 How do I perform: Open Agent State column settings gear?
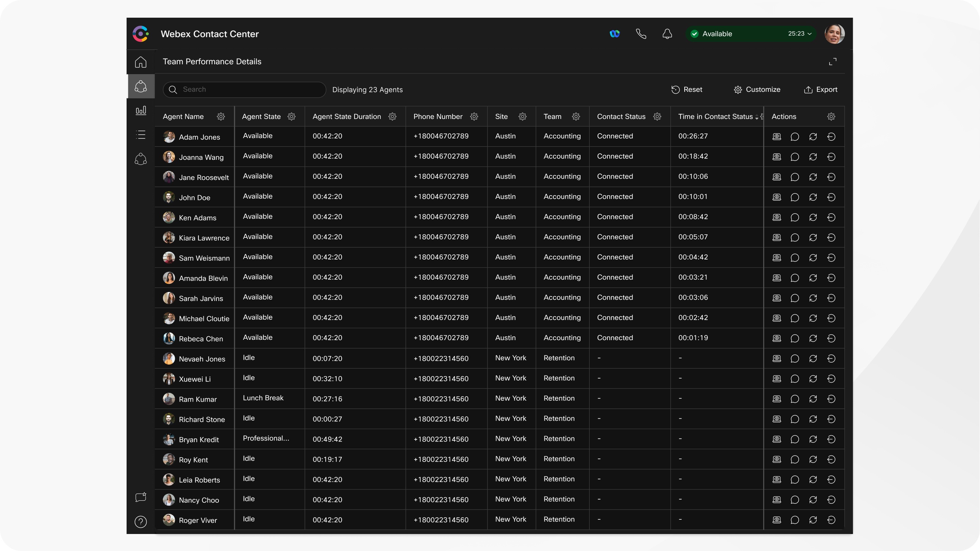pos(291,117)
